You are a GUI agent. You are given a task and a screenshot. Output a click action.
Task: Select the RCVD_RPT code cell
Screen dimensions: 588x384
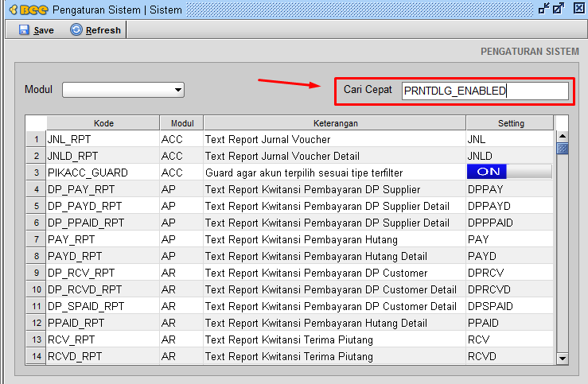click(x=103, y=356)
